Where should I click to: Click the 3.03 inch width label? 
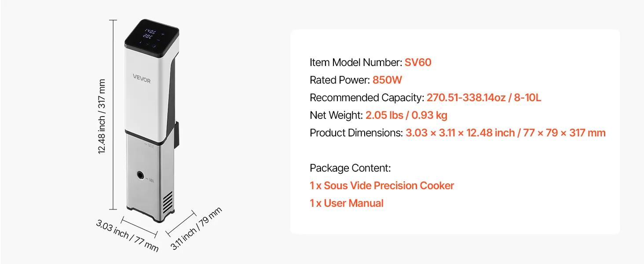coord(127,235)
